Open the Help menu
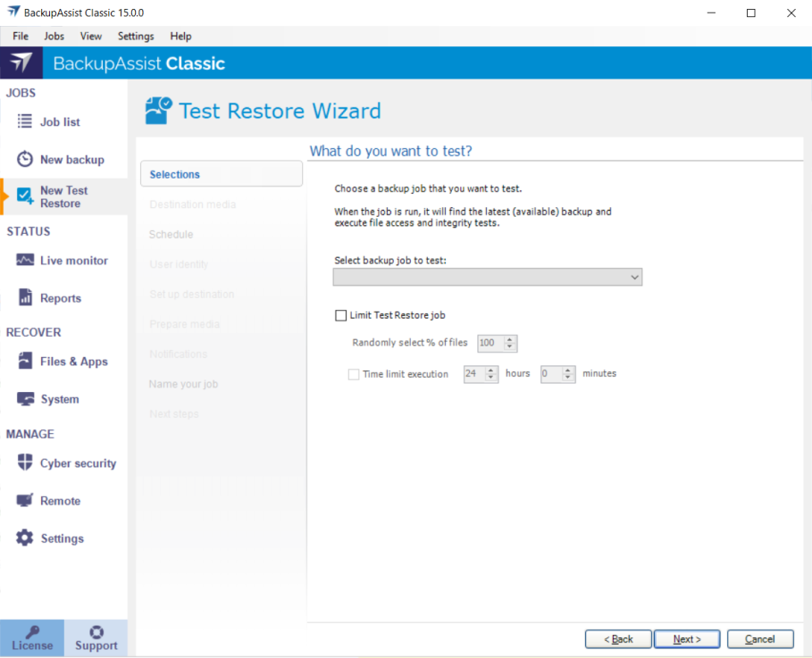Image resolution: width=812 pixels, height=658 pixels. coord(180,36)
